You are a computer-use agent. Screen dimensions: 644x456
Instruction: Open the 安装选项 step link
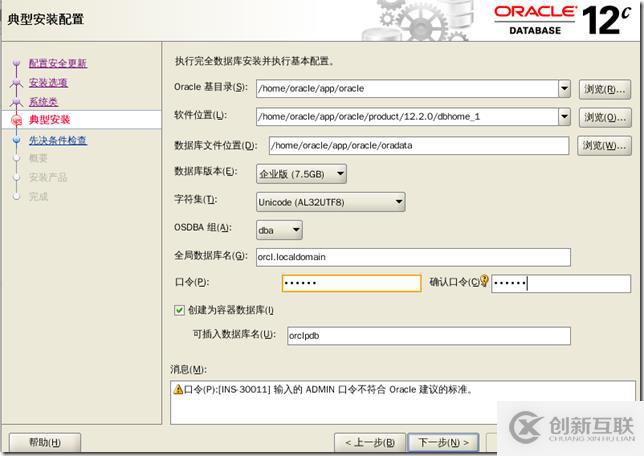coord(48,83)
